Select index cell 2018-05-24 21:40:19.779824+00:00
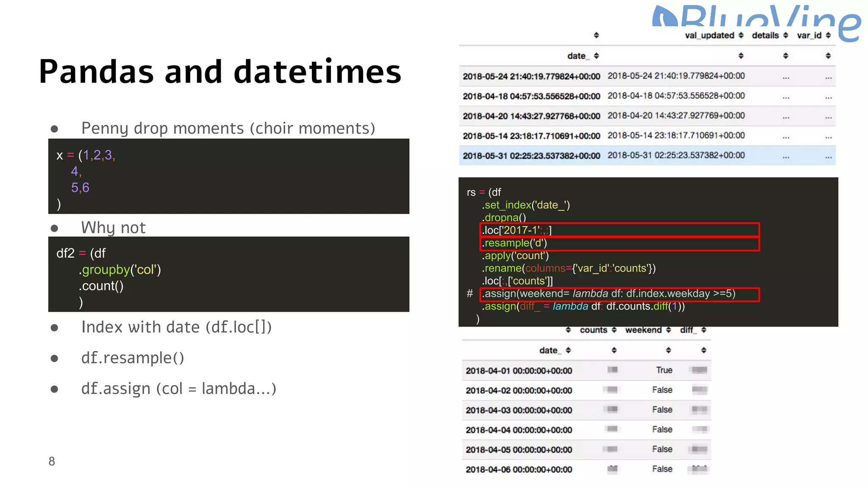The width and height of the screenshot is (868, 488). (x=531, y=77)
